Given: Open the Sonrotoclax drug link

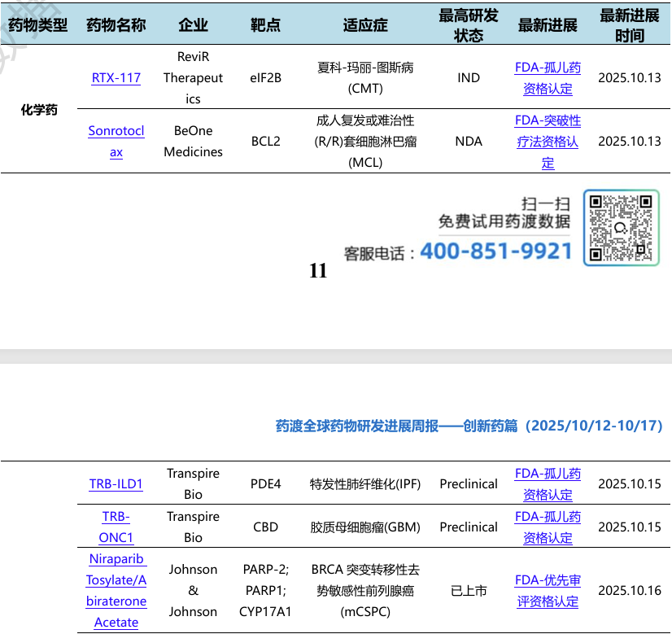Looking at the screenshot, I should tap(116, 141).
